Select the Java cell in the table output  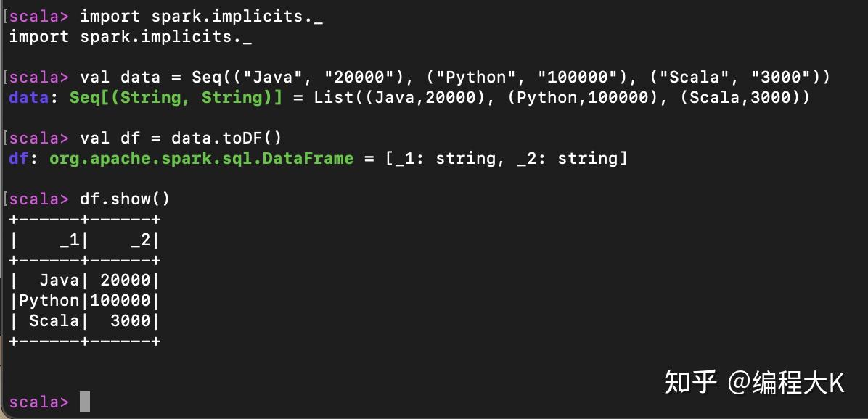pyautogui.click(x=59, y=280)
